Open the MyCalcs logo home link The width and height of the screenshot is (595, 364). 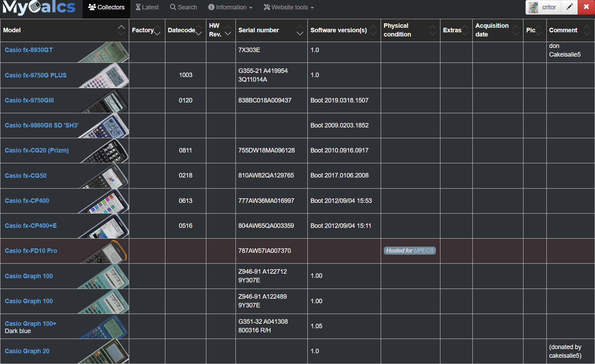(x=39, y=8)
